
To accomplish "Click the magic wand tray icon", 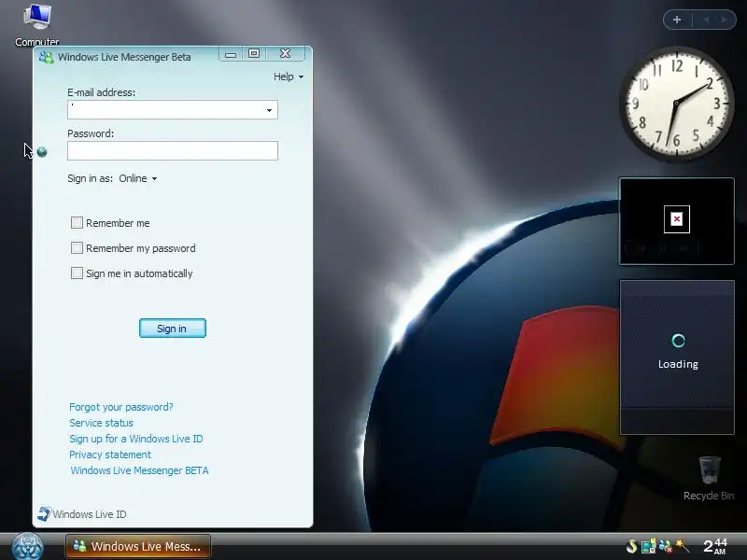I will 683,546.
